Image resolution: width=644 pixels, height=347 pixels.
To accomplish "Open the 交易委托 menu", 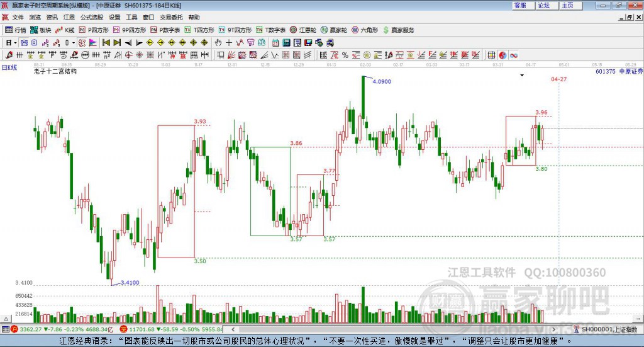I will click(171, 17).
